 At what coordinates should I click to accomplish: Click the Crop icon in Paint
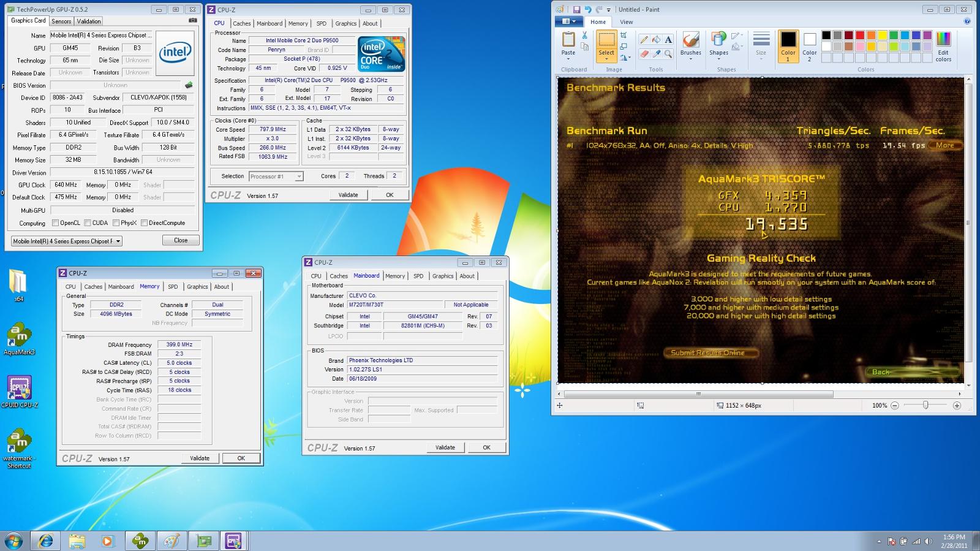[x=624, y=36]
